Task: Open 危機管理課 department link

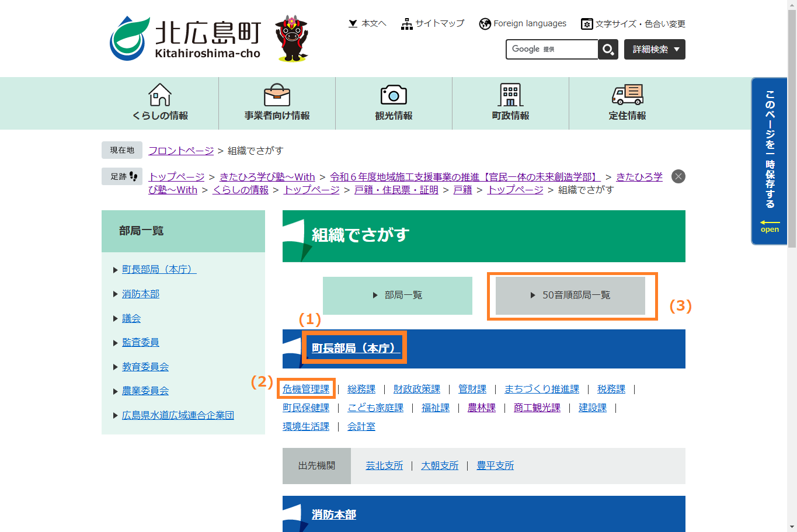Action: click(306, 389)
